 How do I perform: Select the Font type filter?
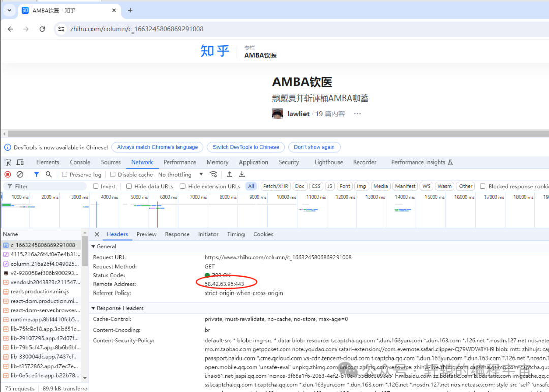click(x=345, y=186)
